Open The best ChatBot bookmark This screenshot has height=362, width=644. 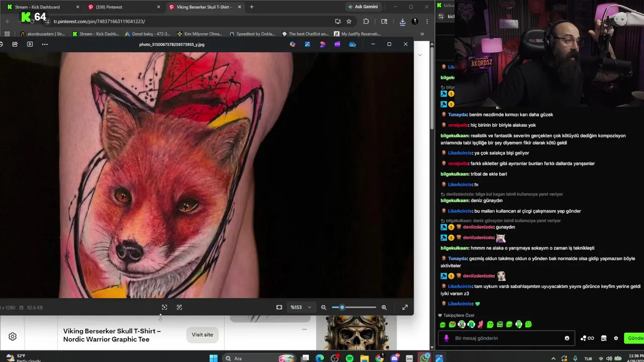[305, 34]
